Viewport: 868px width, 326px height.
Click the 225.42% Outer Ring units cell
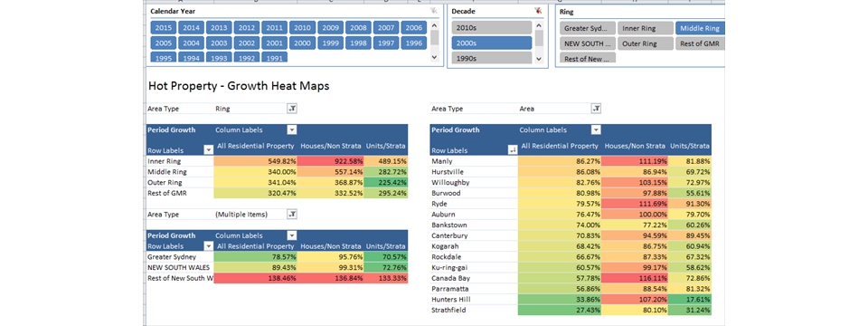tap(386, 182)
